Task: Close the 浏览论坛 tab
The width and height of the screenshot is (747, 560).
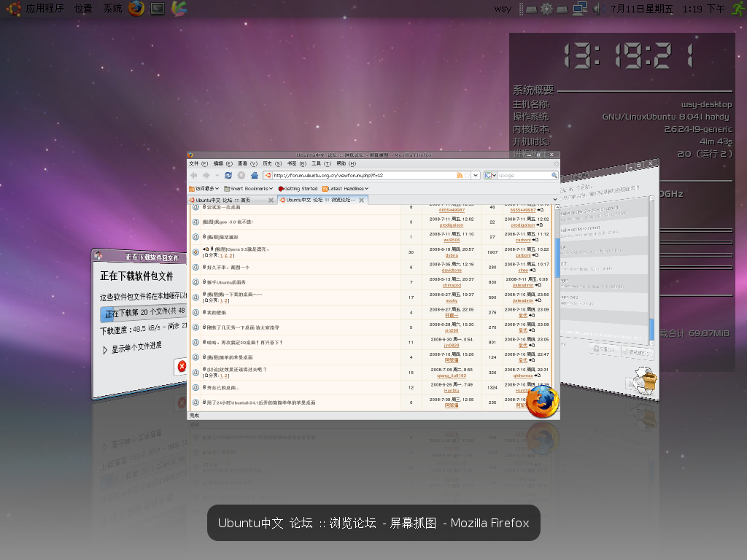Action: pos(362,200)
